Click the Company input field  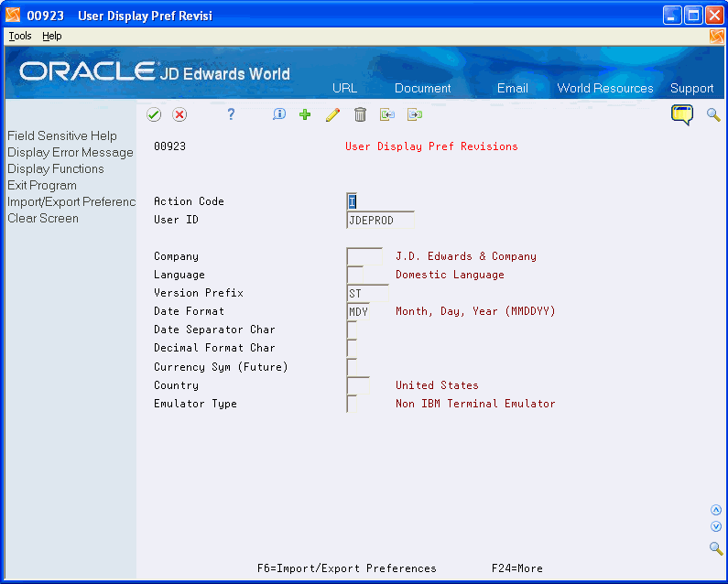tap(364, 256)
